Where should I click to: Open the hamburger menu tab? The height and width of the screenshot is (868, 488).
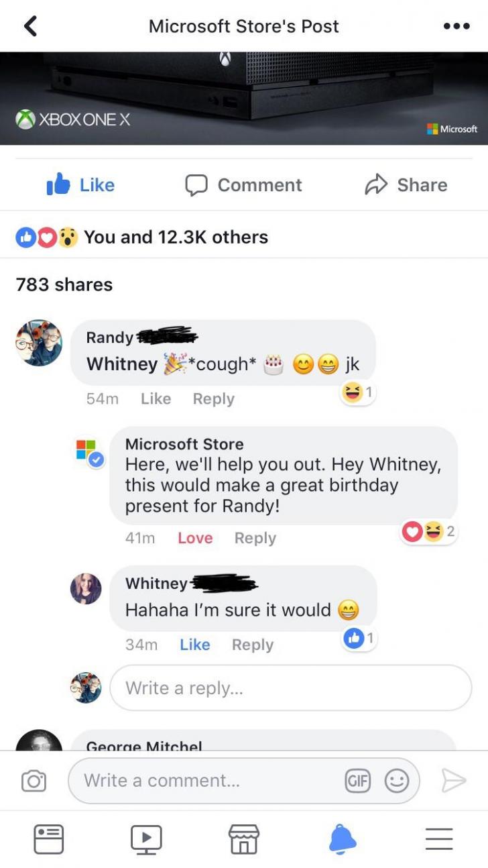[439, 838]
